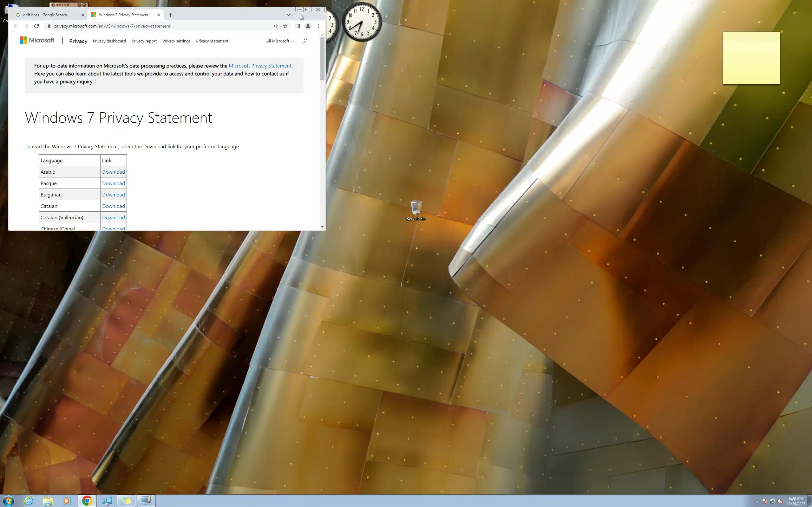Bookmark this page with star icon
This screenshot has width=812, height=507.
[x=285, y=26]
